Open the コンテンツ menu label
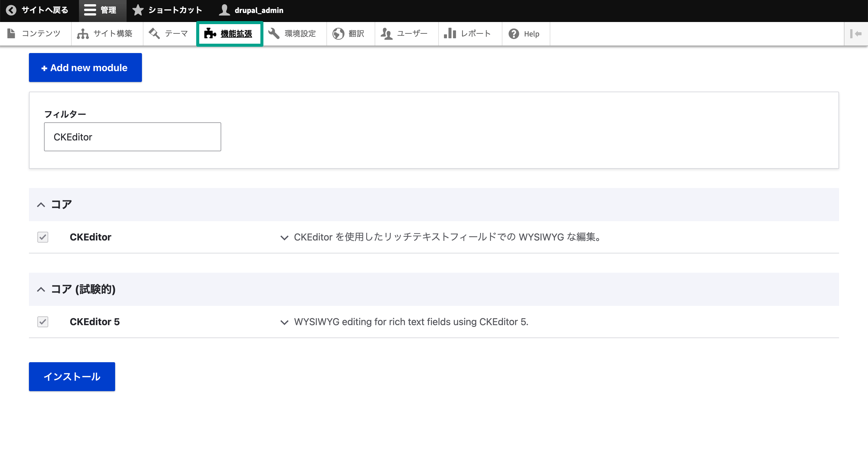The height and width of the screenshot is (452, 868). pos(41,34)
